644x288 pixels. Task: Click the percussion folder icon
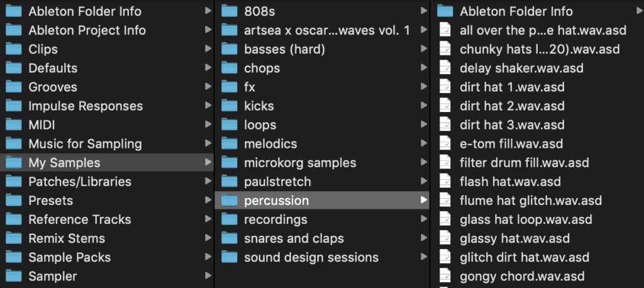[230, 201]
